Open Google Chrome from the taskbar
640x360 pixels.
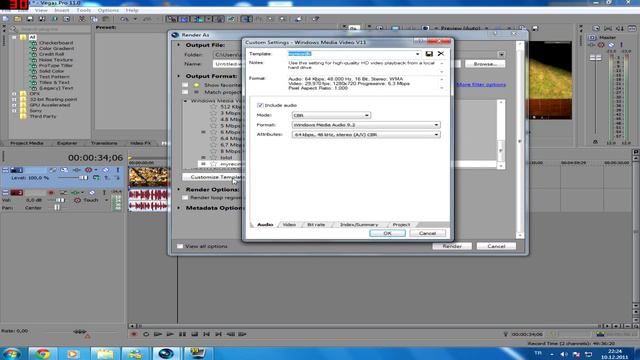coord(42,353)
